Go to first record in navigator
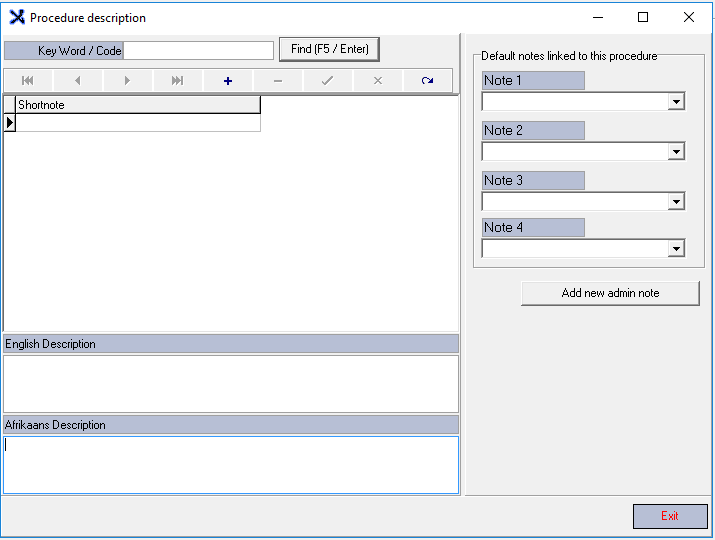This screenshot has height=540, width=715. tap(28, 81)
